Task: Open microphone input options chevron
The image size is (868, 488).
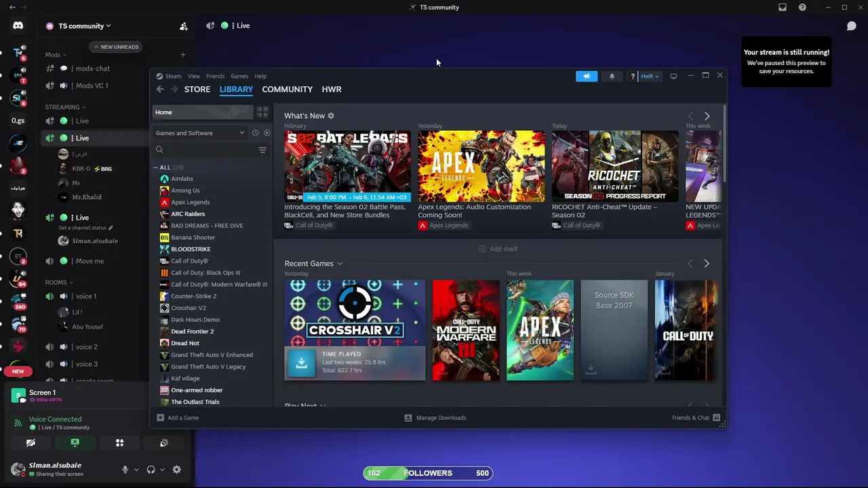Action: 136,470
